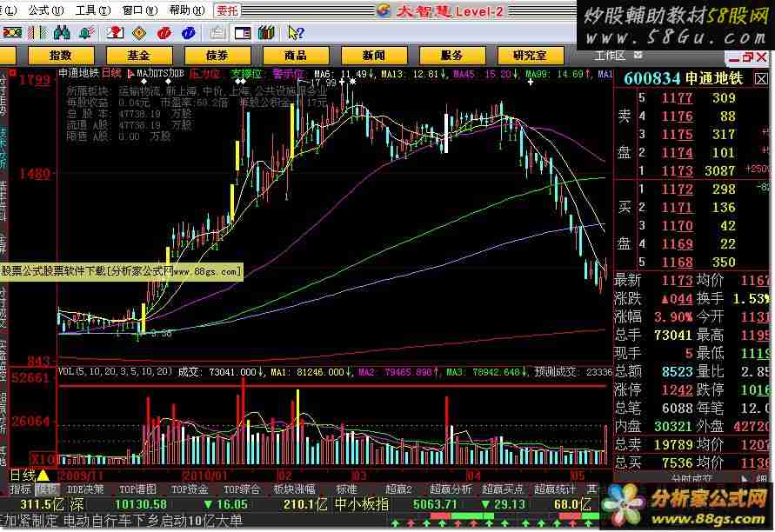Click the red envelope mail icon
The width and height of the screenshot is (775, 532).
tap(115, 33)
